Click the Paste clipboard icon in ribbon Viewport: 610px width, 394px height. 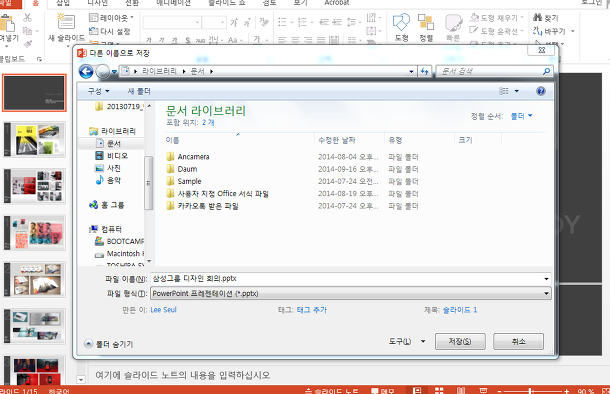click(7, 23)
